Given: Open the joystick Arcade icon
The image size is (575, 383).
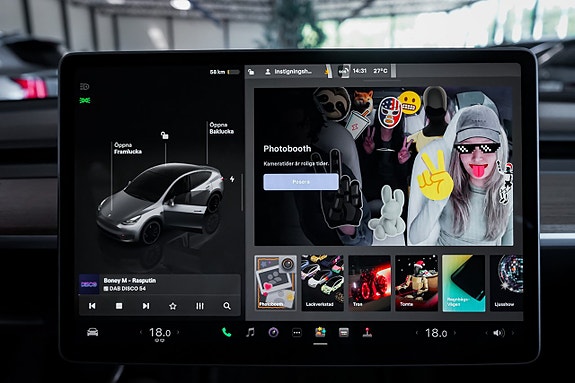Looking at the screenshot, I should click(x=367, y=332).
